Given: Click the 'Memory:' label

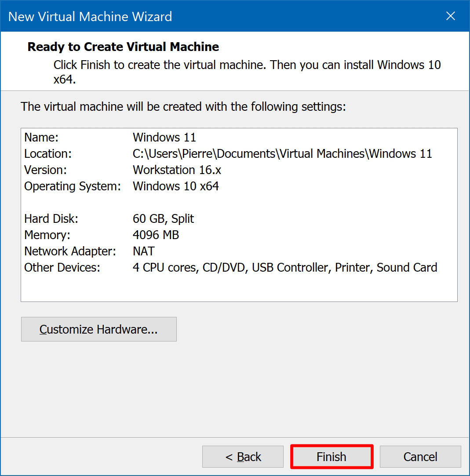Looking at the screenshot, I should pyautogui.click(x=47, y=235).
